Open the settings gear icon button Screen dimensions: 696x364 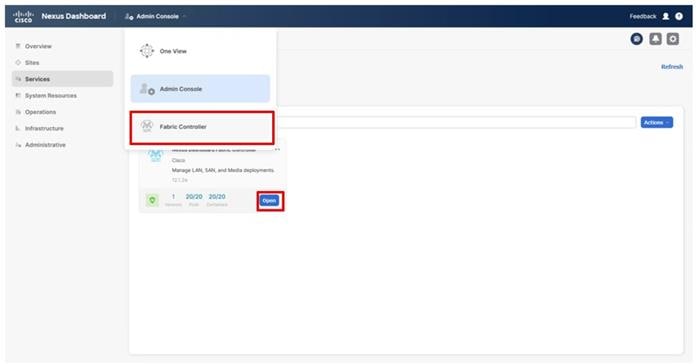point(672,39)
